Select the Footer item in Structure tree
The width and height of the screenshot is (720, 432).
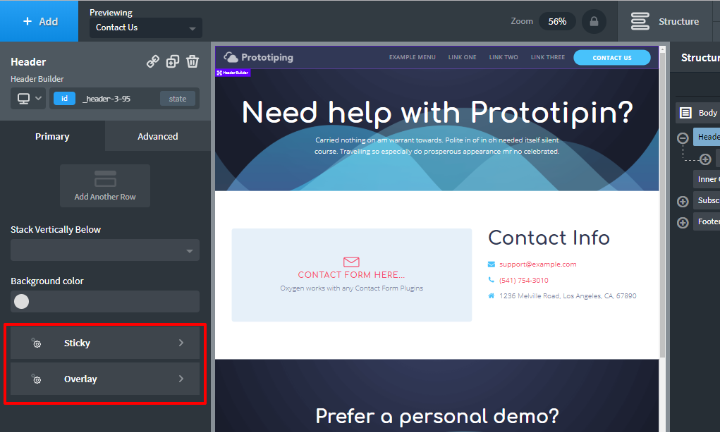click(707, 222)
